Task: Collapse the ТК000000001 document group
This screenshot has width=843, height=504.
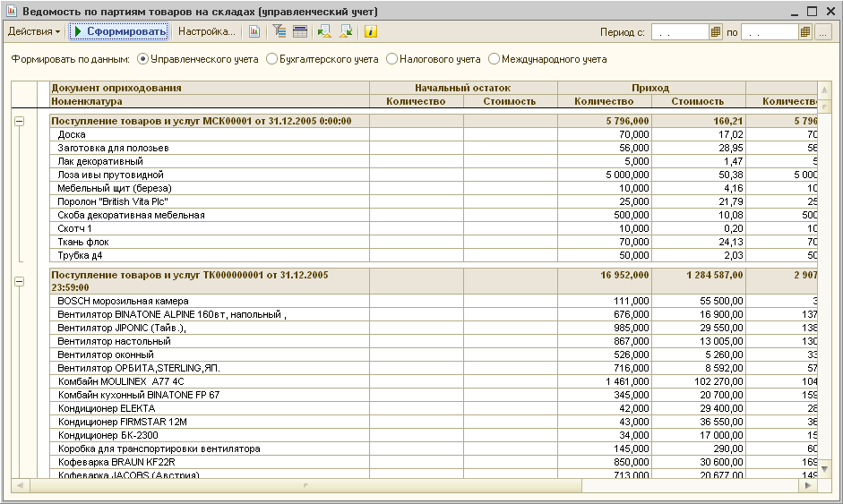Action: point(19,282)
